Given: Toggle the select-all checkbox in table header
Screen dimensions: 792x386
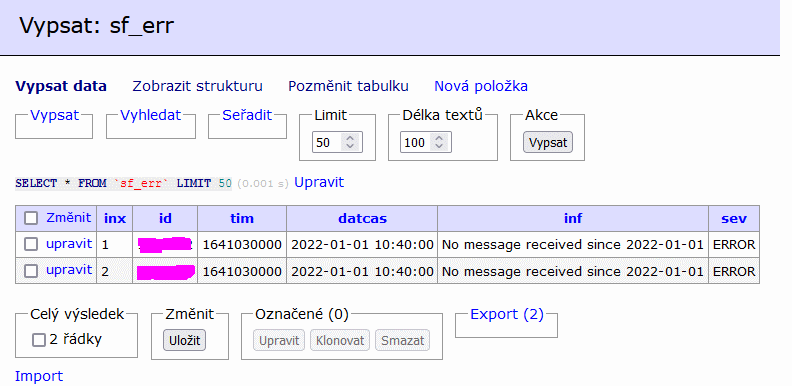Looking at the screenshot, I should click(31, 218).
